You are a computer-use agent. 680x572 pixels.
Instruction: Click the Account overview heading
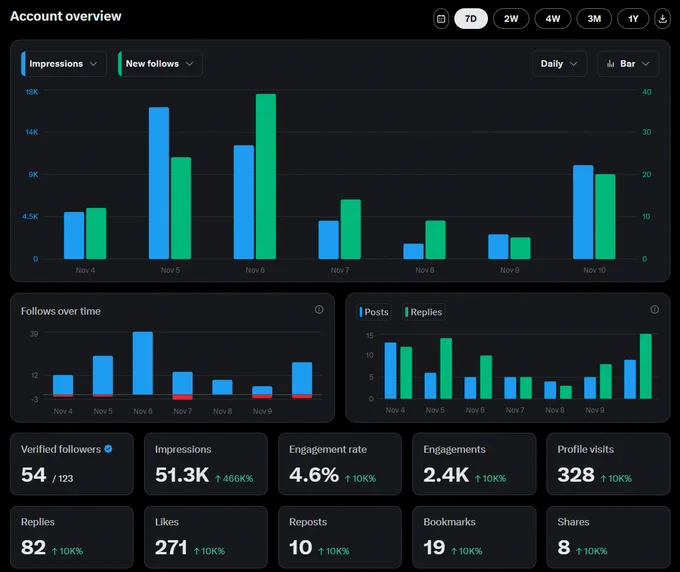(x=66, y=16)
